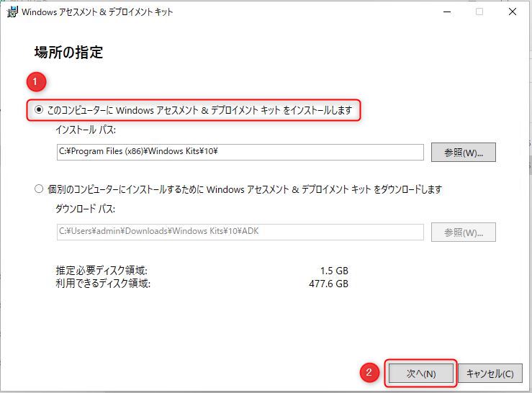Screen dimensions: 532x393
Task: Click the 477.6 GB value
Action: tap(328, 284)
